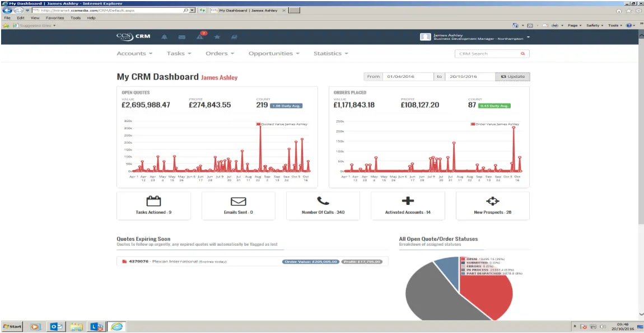Click the Activated Accounts plus icon

point(408,201)
